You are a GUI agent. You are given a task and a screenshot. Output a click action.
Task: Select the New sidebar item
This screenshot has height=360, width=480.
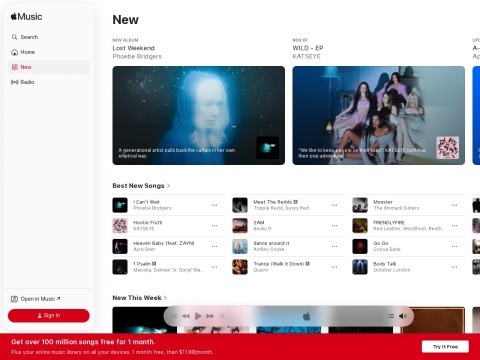click(49, 67)
